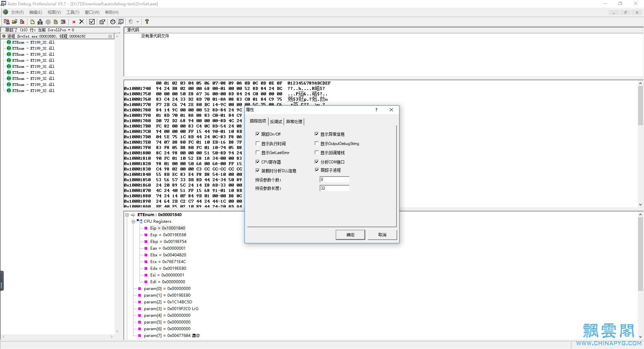
Task: Open the 工具(T) menu
Action: (73, 12)
